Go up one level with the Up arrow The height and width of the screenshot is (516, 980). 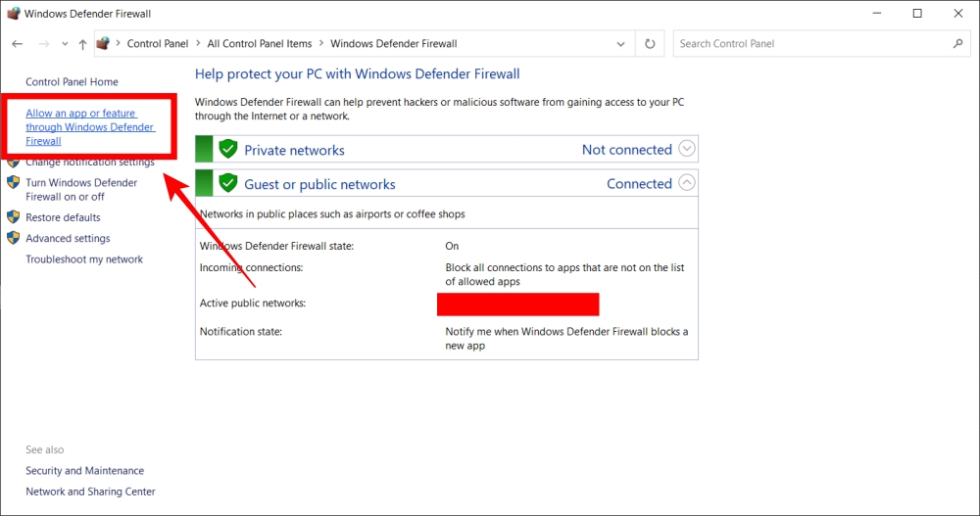pyautogui.click(x=82, y=44)
